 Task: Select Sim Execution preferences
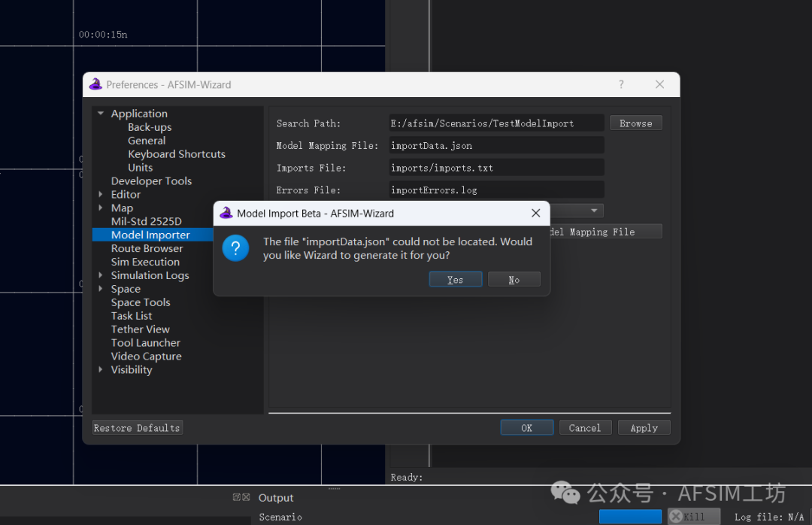(145, 262)
